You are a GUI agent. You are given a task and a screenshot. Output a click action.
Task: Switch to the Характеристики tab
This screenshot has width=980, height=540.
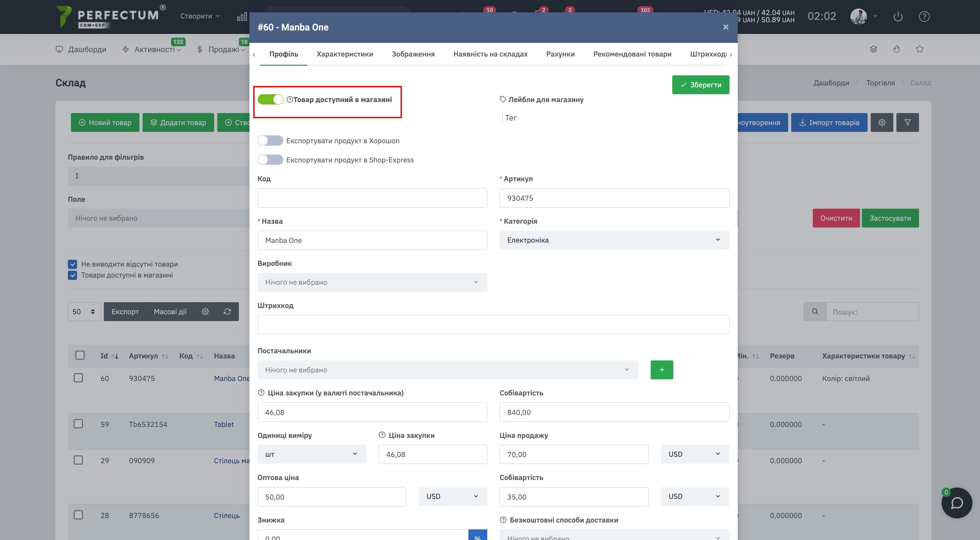point(345,54)
